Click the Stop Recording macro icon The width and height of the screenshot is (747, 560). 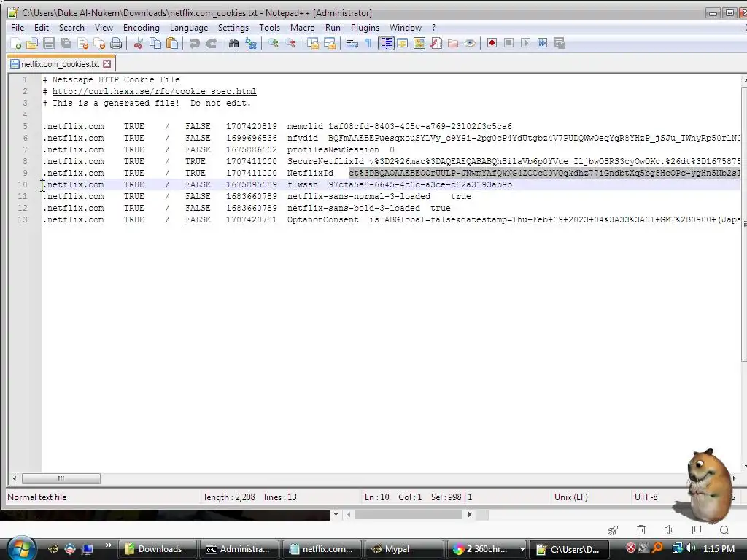(508, 43)
